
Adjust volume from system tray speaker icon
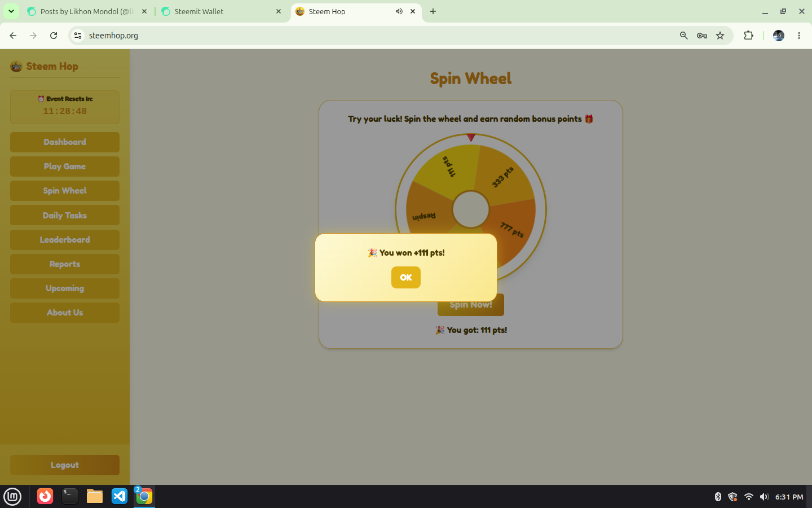click(x=764, y=497)
